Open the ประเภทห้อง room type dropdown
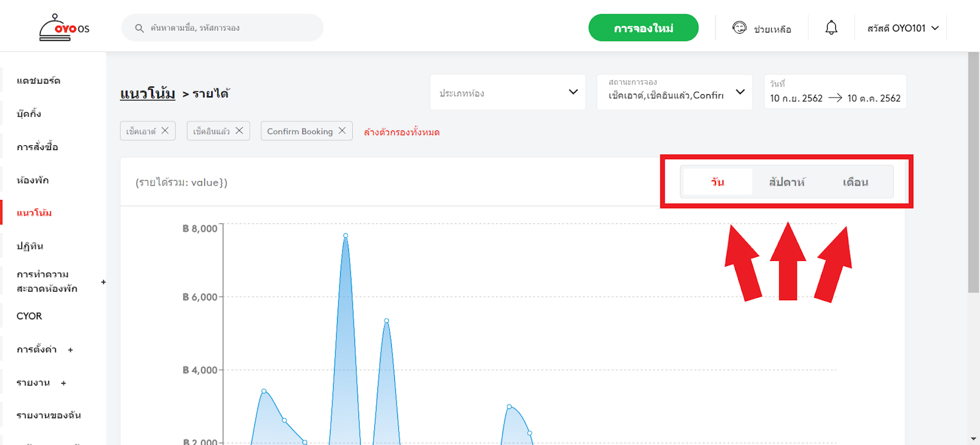Screen dimensions: 980x445 click(508, 93)
